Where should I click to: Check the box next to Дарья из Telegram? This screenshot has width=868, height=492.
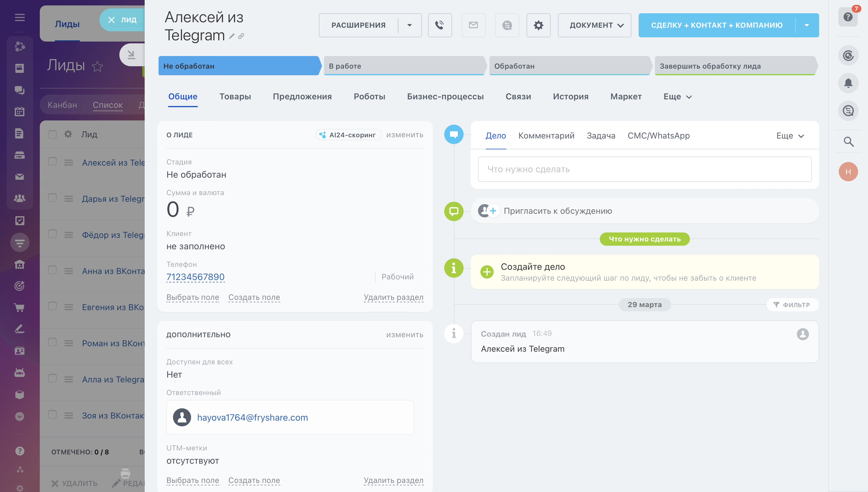click(52, 198)
